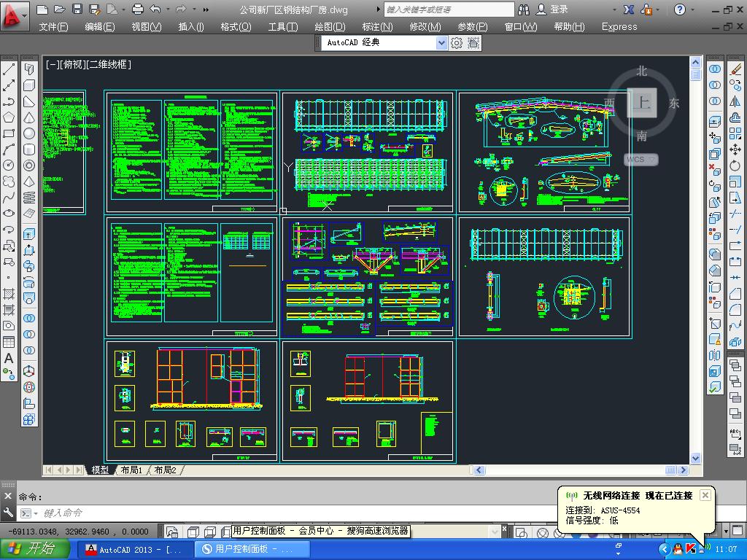This screenshot has width=747, height=560.
Task: Click the Undo arrow icon
Action: click(x=155, y=9)
